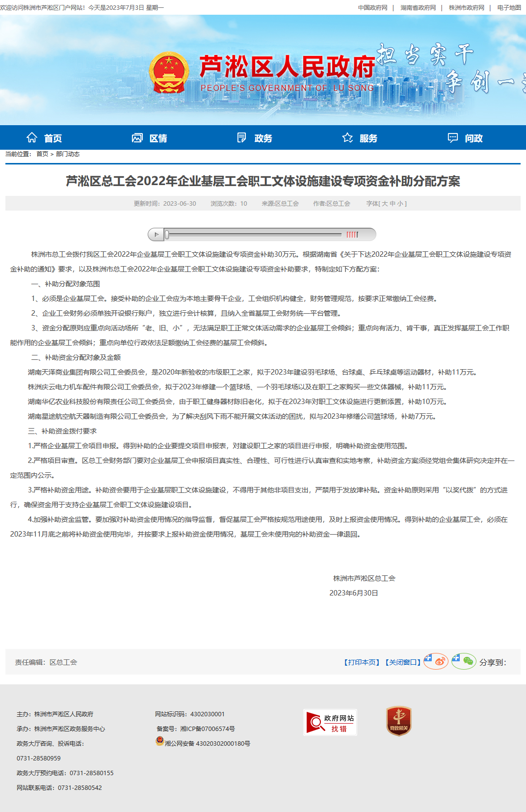The image size is (526, 812).
Task: Click the 关闭窗口 close window link
Action: [x=403, y=662]
